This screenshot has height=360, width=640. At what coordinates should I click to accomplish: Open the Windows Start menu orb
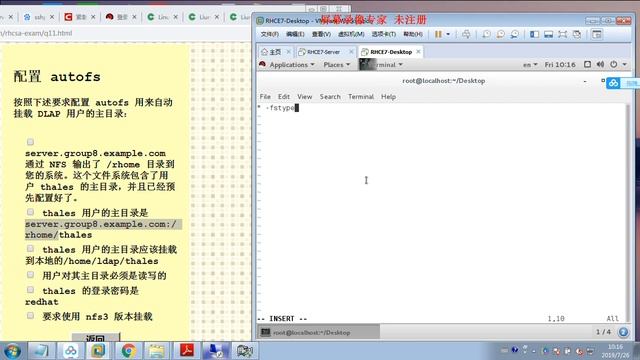pos(12,351)
